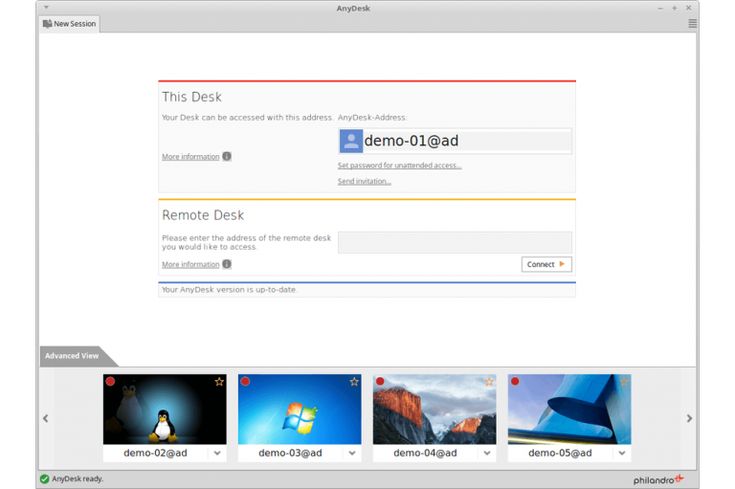735x489 pixels.
Task: Click the New Session tab icon
Action: (47, 23)
